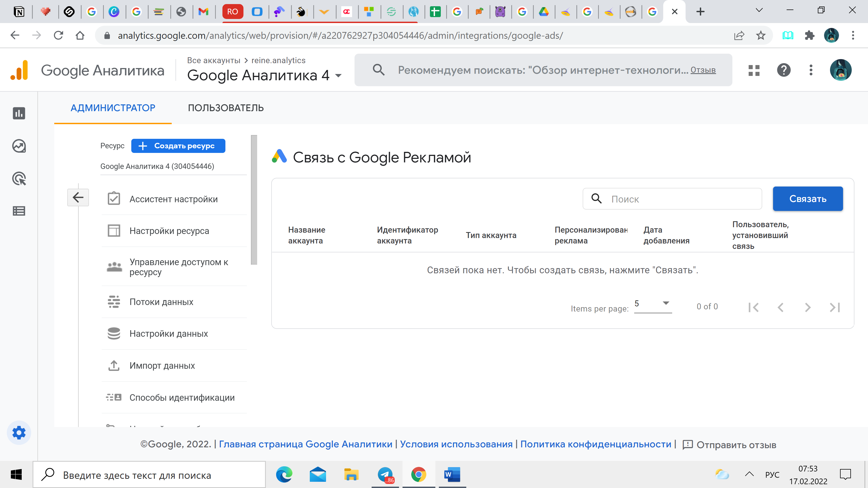This screenshot has height=488, width=868.
Task: Switch the РУС keyboard language indicator
Action: point(772,474)
